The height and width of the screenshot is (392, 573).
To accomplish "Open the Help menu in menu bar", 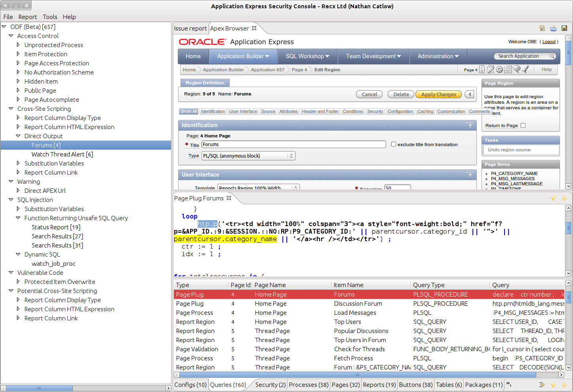I will click(69, 17).
